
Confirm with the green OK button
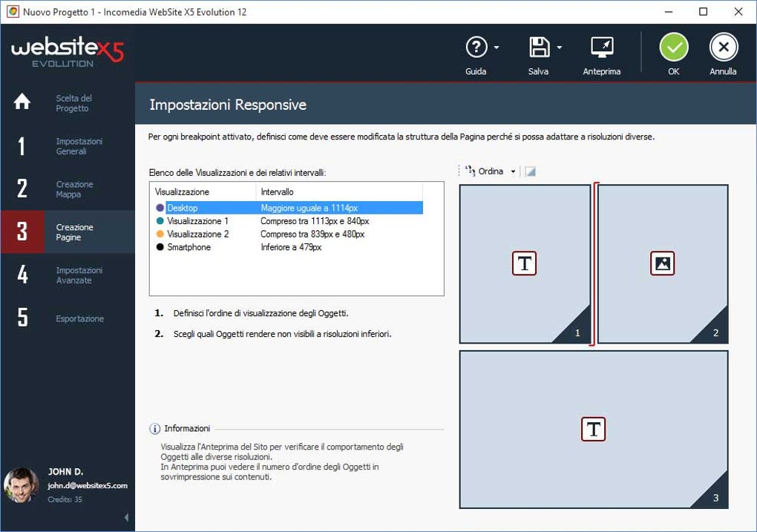(x=673, y=47)
